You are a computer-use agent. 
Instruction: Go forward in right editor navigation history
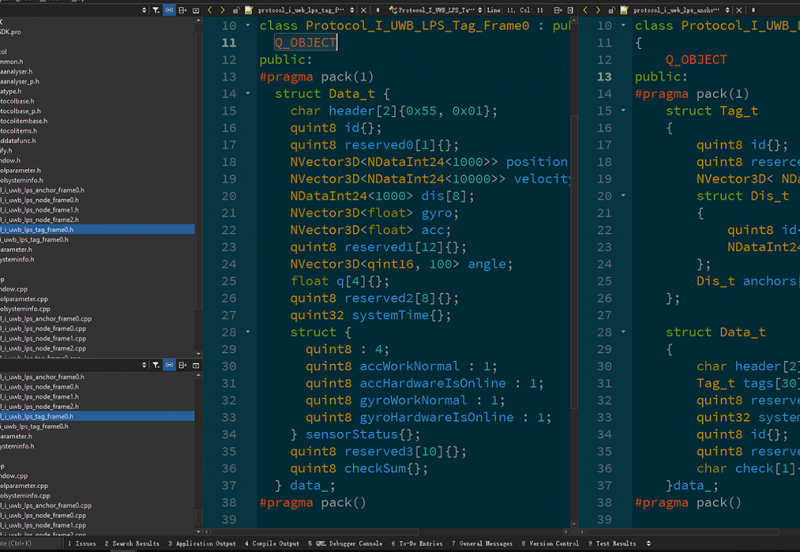598,10
